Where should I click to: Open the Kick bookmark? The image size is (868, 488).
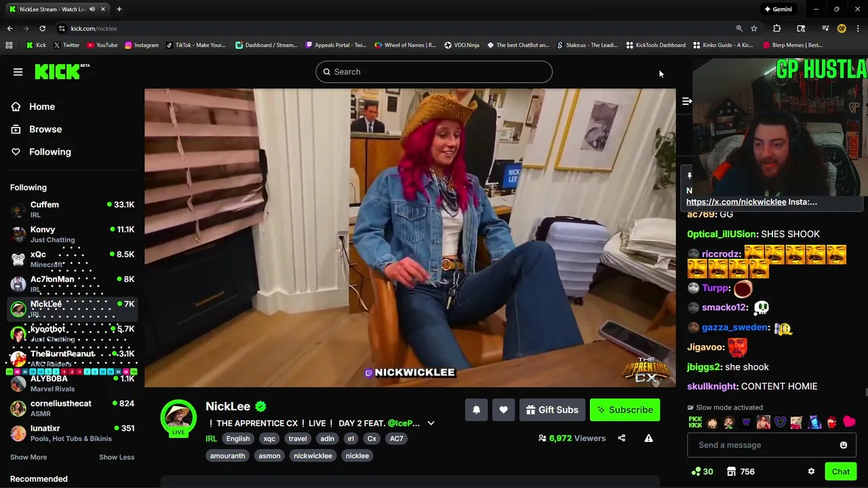36,45
